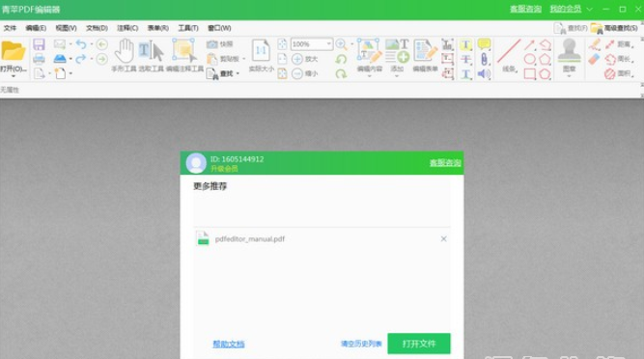This screenshot has height=359, width=644.
Task: Select the text selection tool
Action: (151, 51)
